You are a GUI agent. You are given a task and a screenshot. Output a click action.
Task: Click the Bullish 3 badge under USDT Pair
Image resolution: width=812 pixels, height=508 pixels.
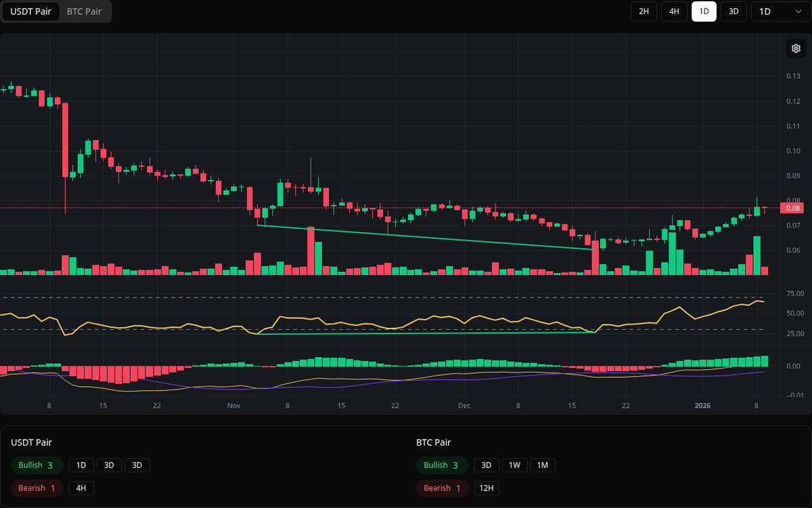[37, 465]
